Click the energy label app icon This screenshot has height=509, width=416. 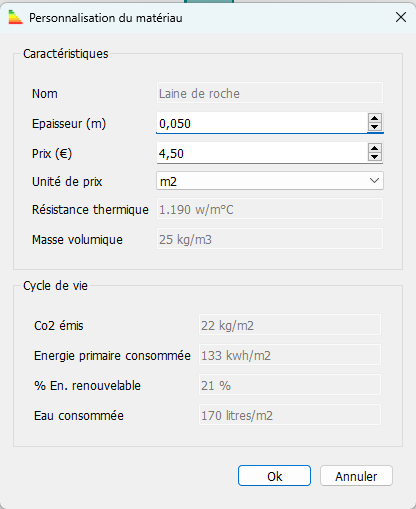15,17
